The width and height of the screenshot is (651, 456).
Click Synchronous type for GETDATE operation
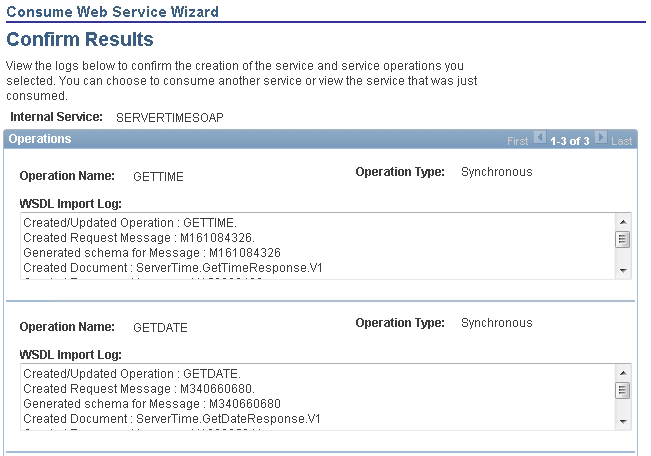[497, 323]
